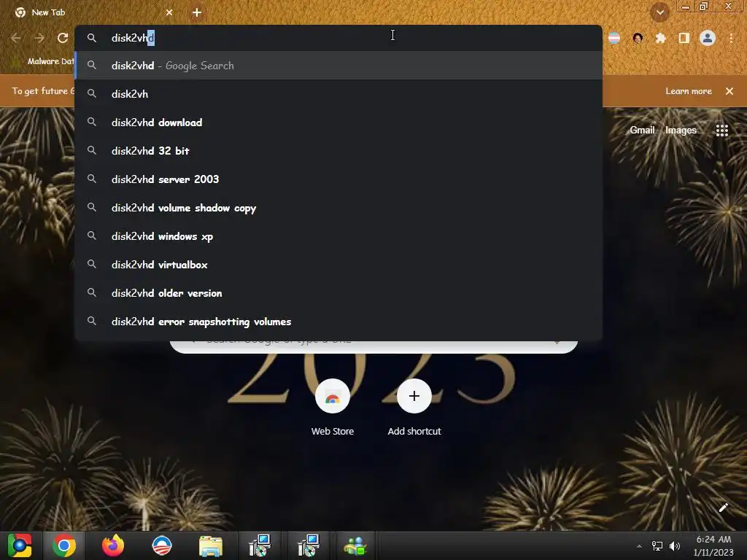Image resolution: width=747 pixels, height=560 pixels.
Task: Open the round blue-red logo taskbar icon
Action: pos(161,545)
